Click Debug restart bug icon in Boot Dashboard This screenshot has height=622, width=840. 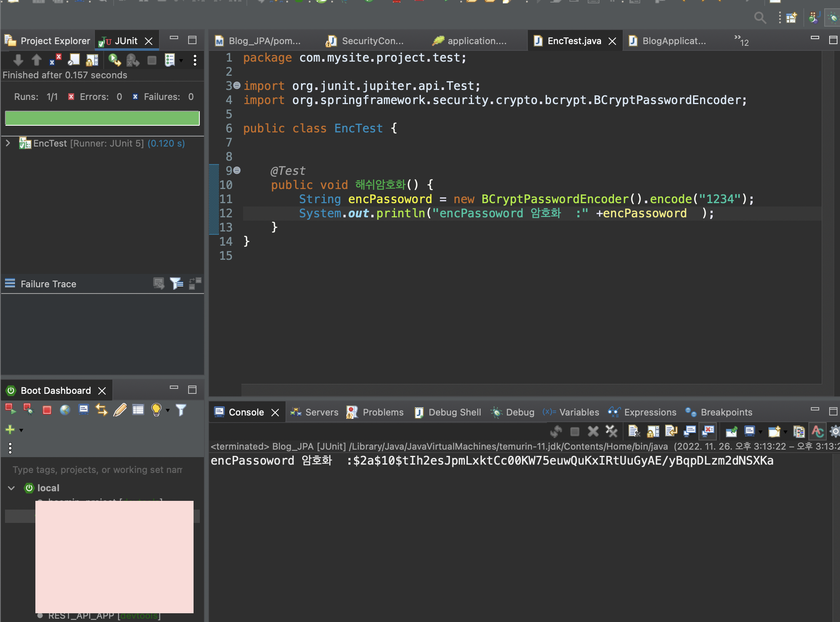(x=29, y=410)
